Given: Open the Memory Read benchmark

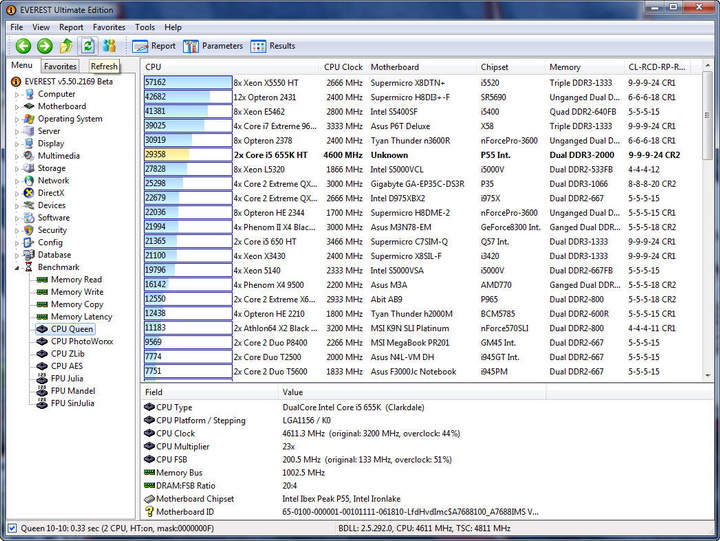Looking at the screenshot, I should point(70,280).
